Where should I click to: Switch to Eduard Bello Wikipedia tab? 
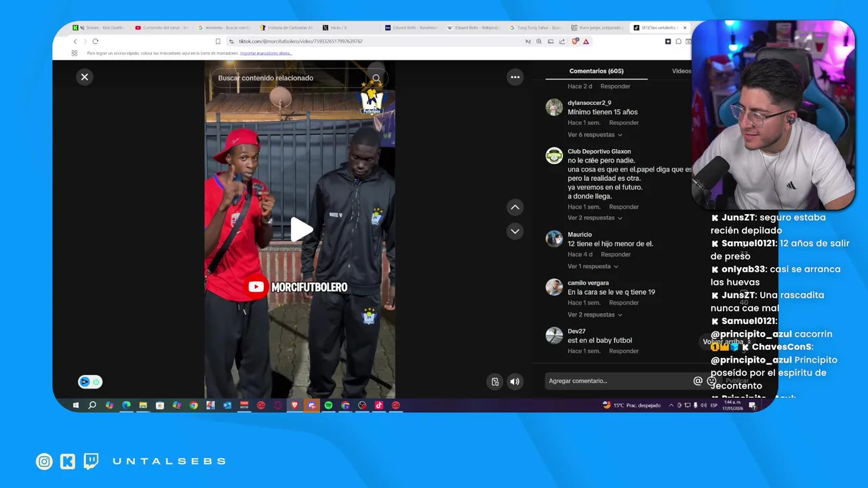click(x=473, y=28)
